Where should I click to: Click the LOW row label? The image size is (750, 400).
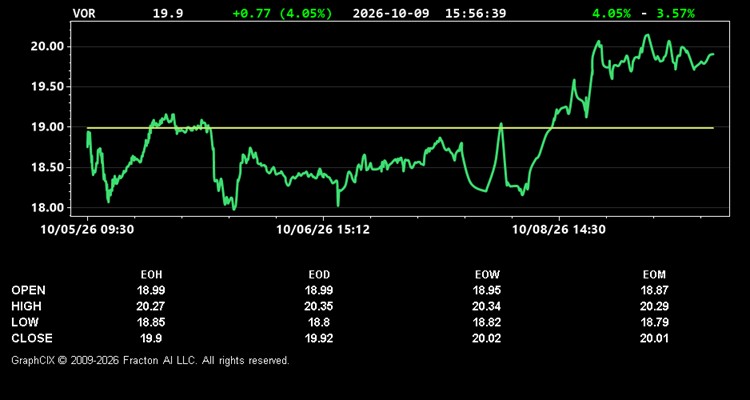click(25, 322)
